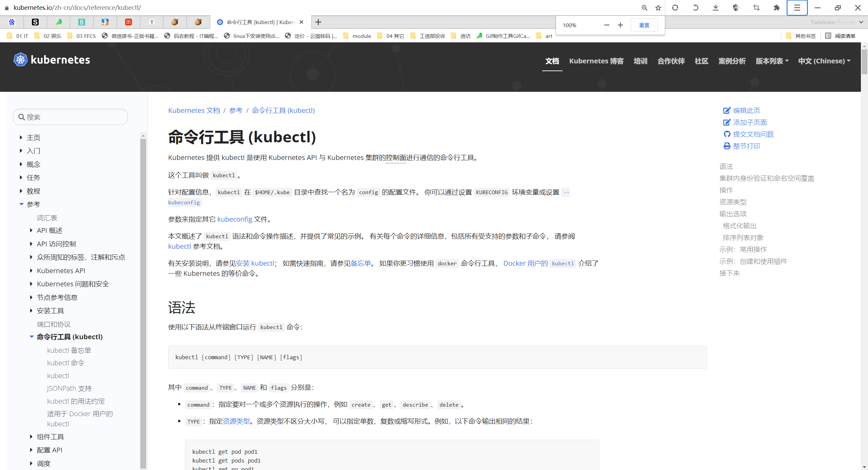Select the 文档 nav item
Viewport: 868px width, 470px height.
pyautogui.click(x=552, y=61)
